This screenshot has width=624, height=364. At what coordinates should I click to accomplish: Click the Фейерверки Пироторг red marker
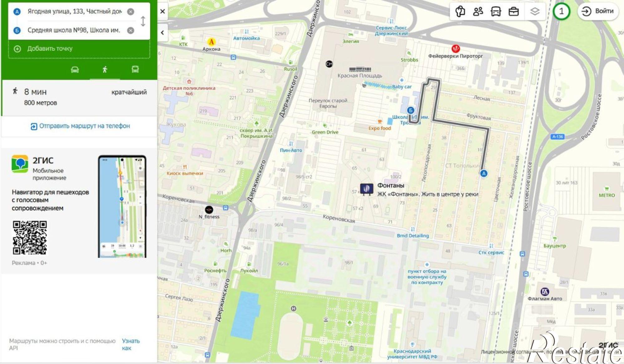click(456, 49)
